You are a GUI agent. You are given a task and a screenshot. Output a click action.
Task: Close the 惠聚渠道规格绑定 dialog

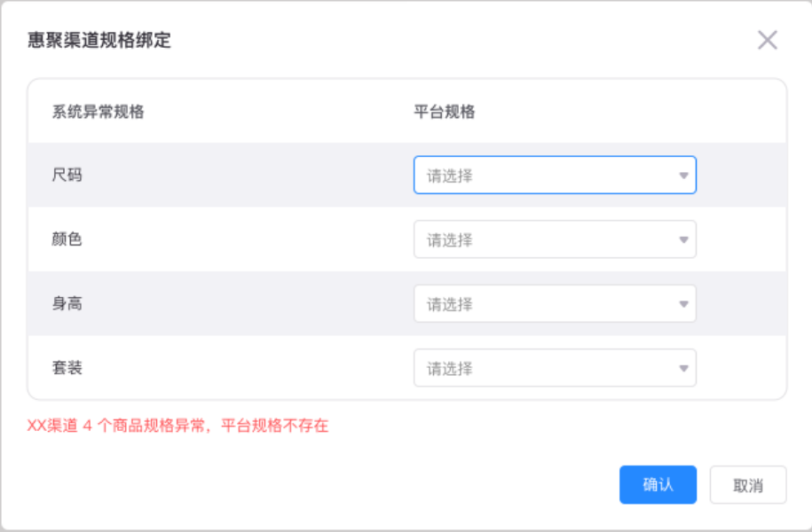767,40
